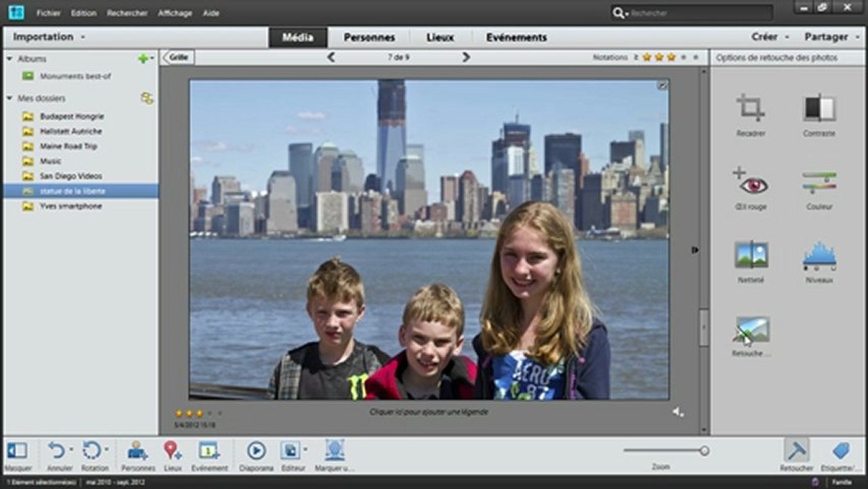The width and height of the screenshot is (868, 489).
Task: Select the Yves smartphone folder
Action: point(71,206)
